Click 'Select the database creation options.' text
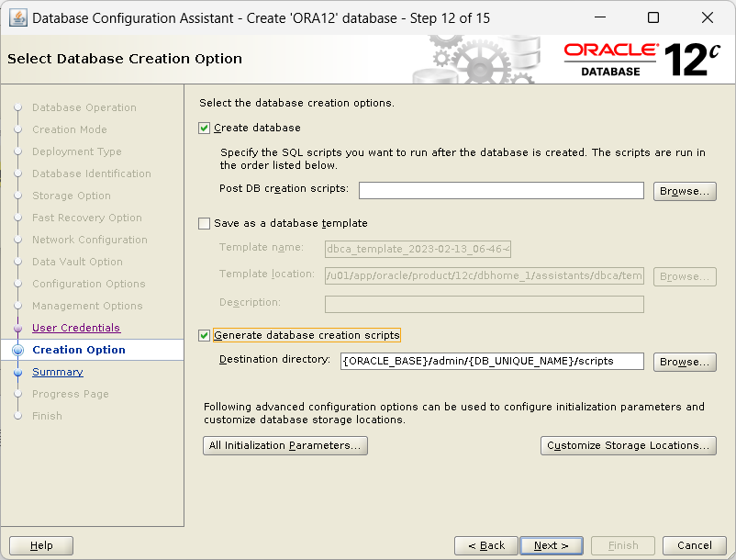This screenshot has height=560, width=736. (x=296, y=103)
